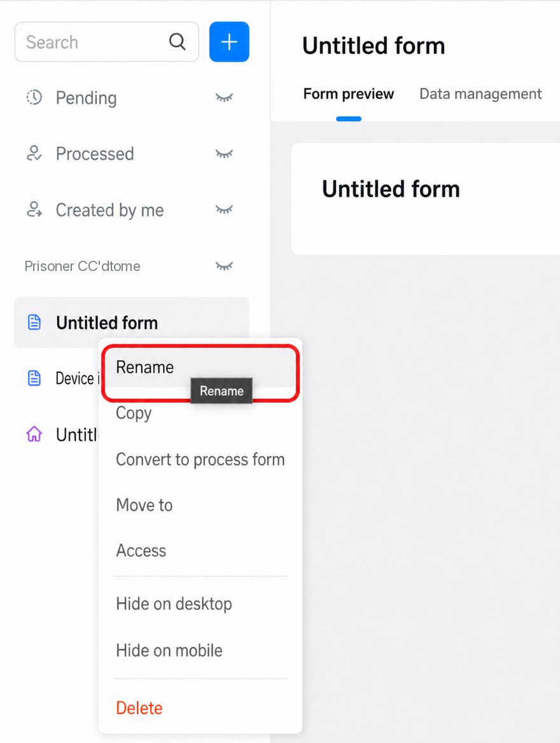This screenshot has height=743, width=560.
Task: Select Convert to process form option
Action: coord(200,460)
